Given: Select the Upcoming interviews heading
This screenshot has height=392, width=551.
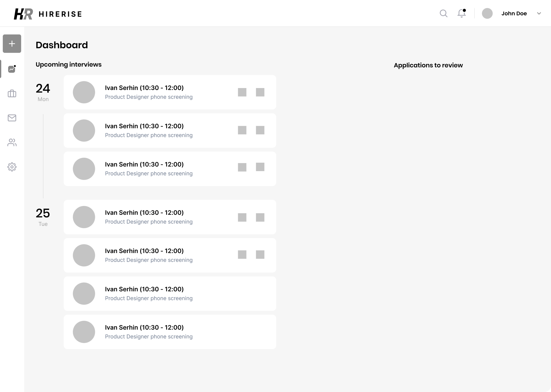Looking at the screenshot, I should (69, 64).
